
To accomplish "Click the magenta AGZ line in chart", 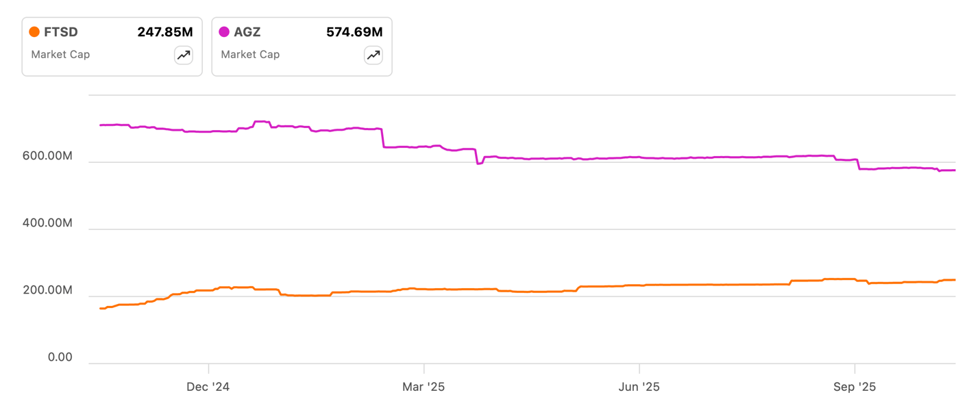I will pyautogui.click(x=685, y=157).
